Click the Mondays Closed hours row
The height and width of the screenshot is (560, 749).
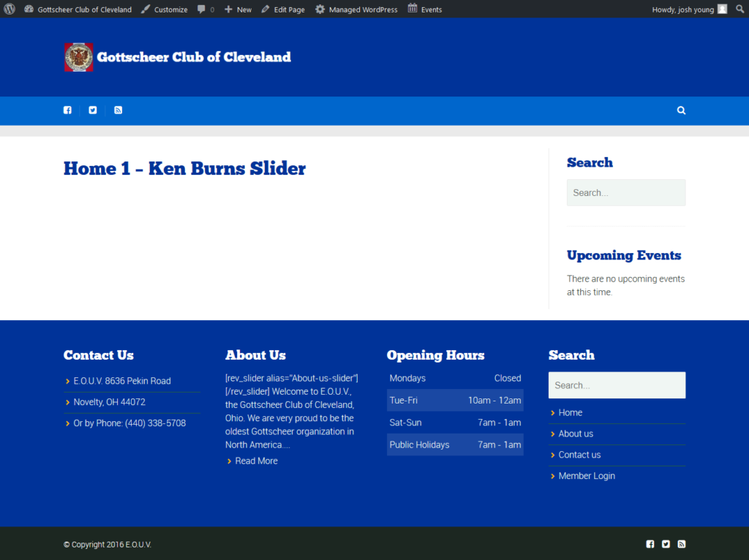pyautogui.click(x=455, y=378)
